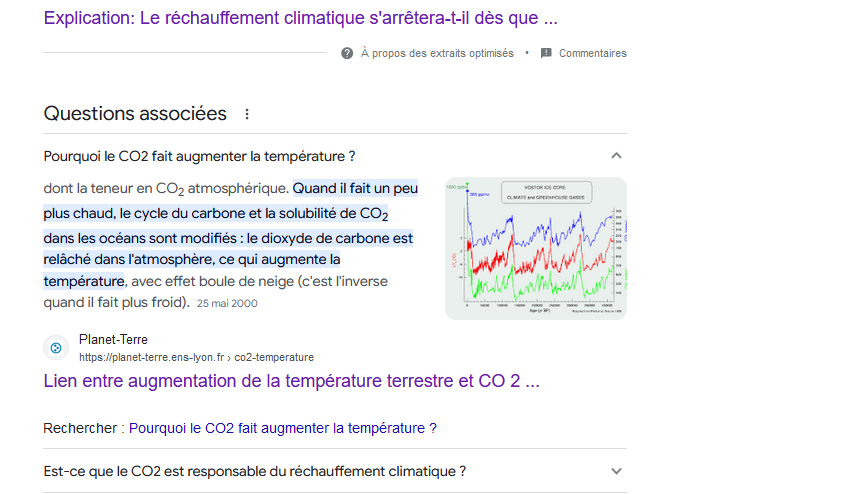Click the question mark help icon
The height and width of the screenshot is (494, 846).
coord(347,53)
